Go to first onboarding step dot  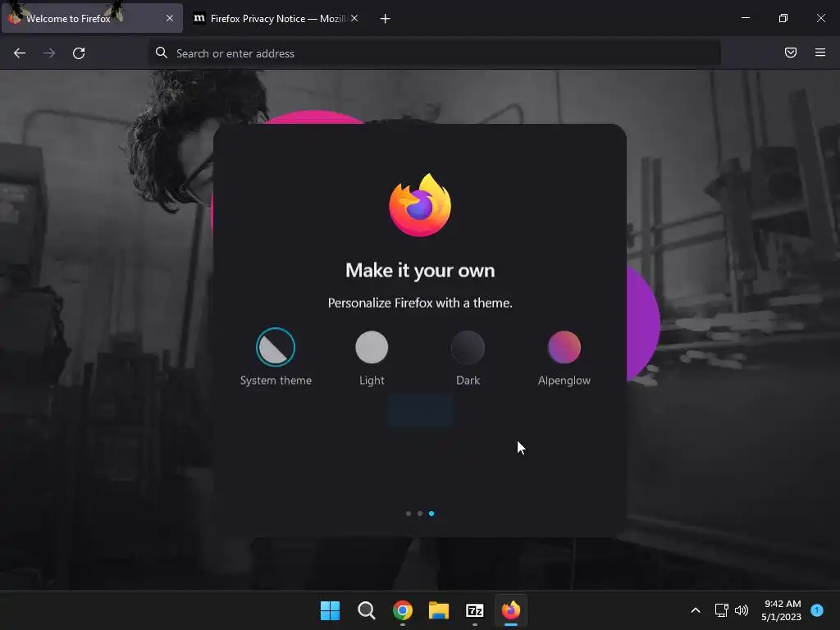coord(409,514)
